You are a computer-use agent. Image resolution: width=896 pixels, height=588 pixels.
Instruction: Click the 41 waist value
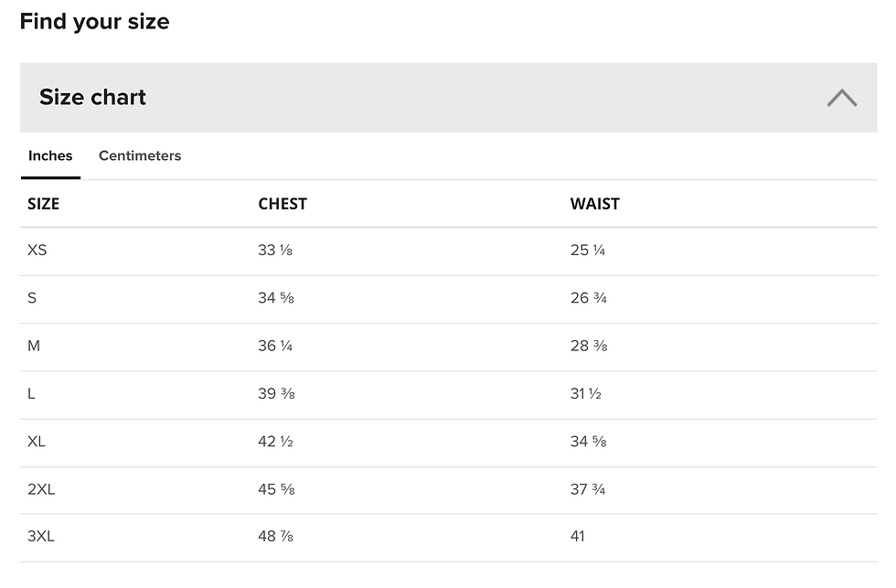pyautogui.click(x=577, y=537)
